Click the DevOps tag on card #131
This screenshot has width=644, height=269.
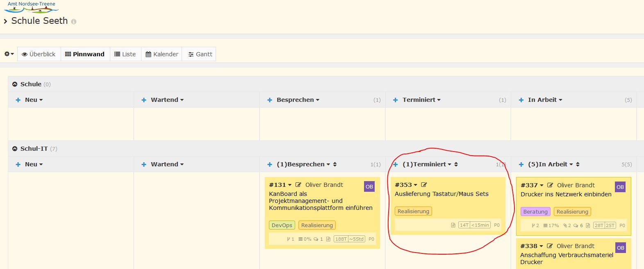coord(282,225)
